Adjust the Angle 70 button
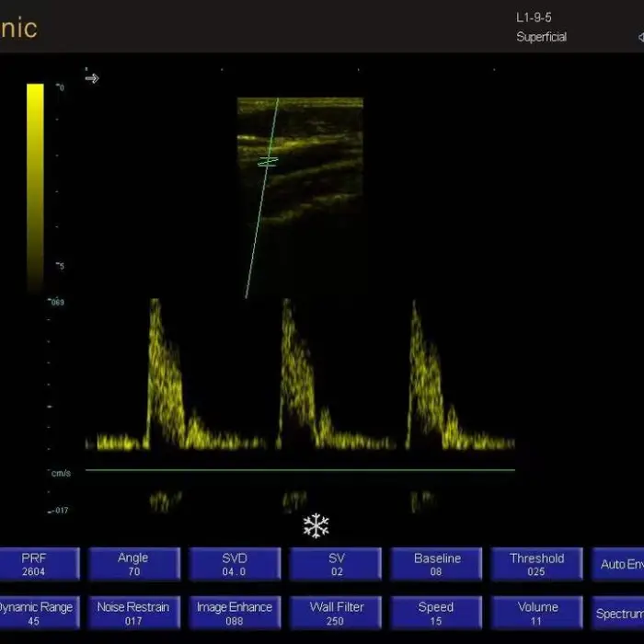Viewport: 644px width, 644px height. pos(134,564)
